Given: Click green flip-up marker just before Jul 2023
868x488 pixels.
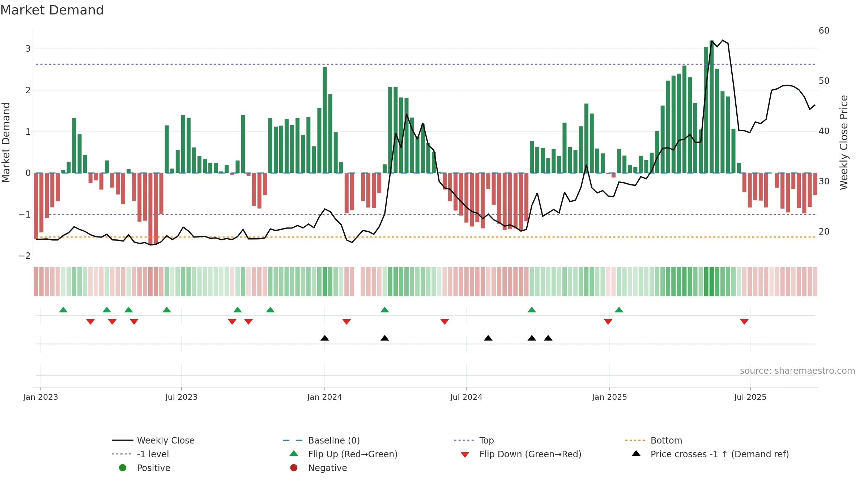Looking at the screenshot, I should point(167,310).
